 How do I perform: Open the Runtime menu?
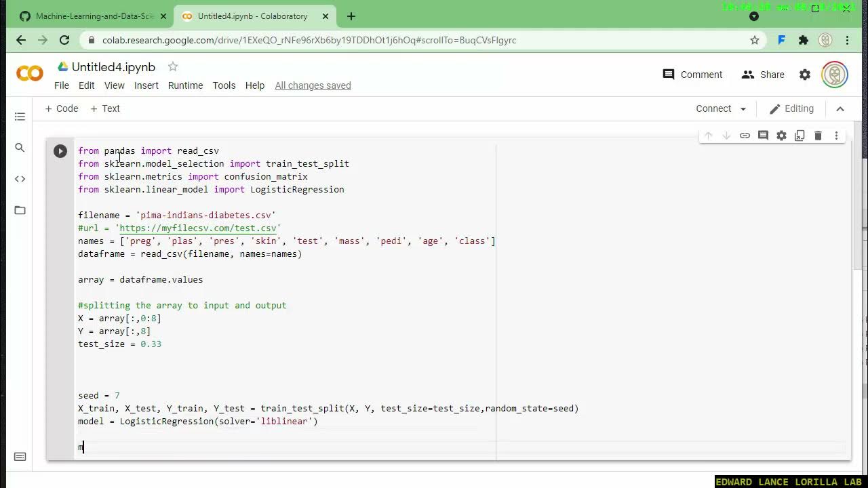185,85
